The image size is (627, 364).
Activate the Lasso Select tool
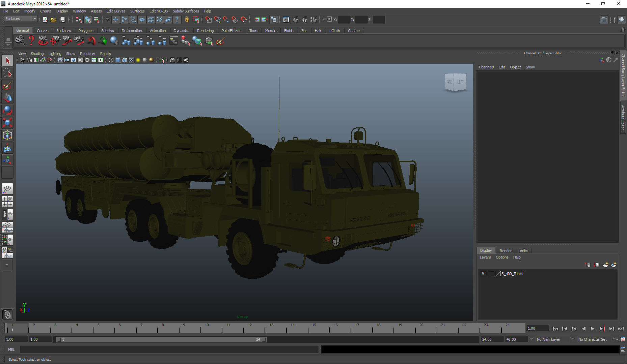point(7,73)
